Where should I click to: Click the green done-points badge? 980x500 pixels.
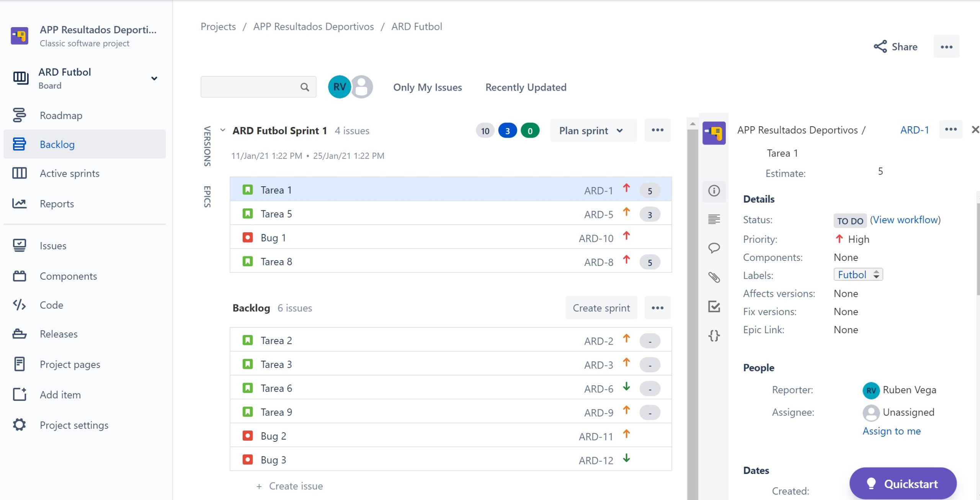tap(530, 131)
